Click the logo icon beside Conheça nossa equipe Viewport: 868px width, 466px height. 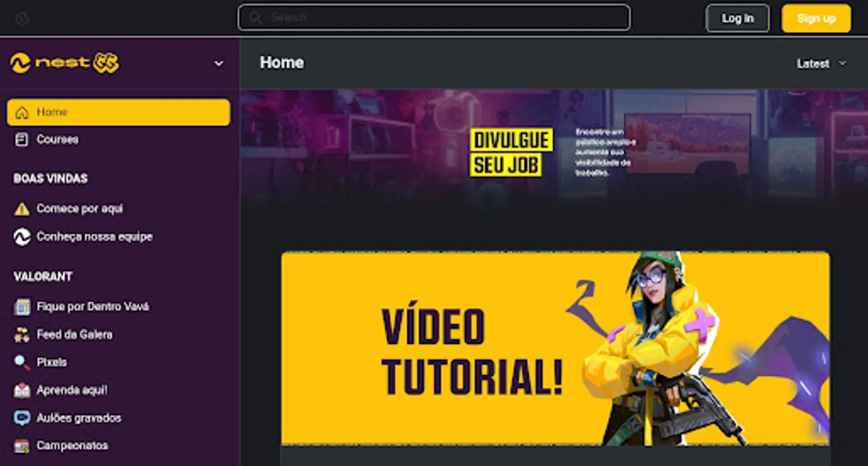(22, 237)
